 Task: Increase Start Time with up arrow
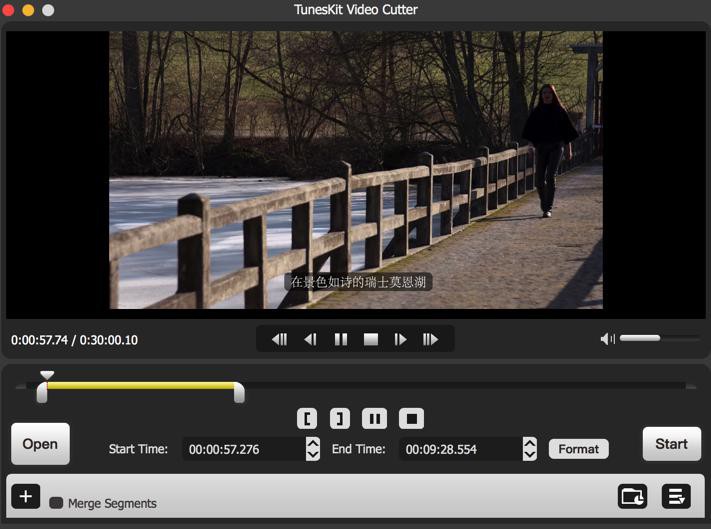pyautogui.click(x=313, y=443)
